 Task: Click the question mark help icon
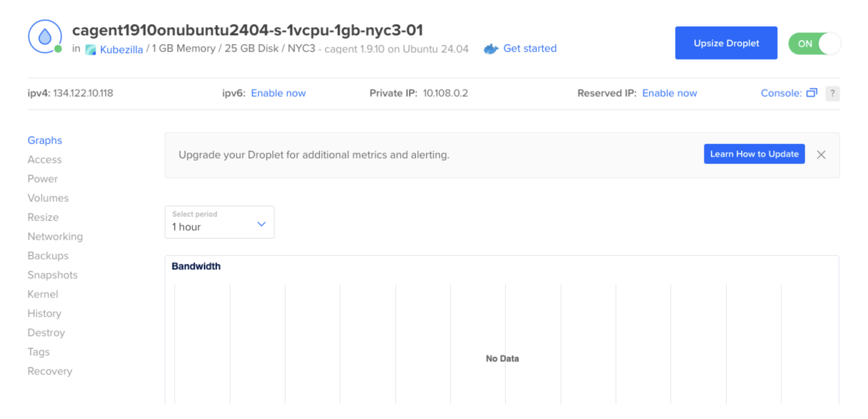[x=833, y=93]
